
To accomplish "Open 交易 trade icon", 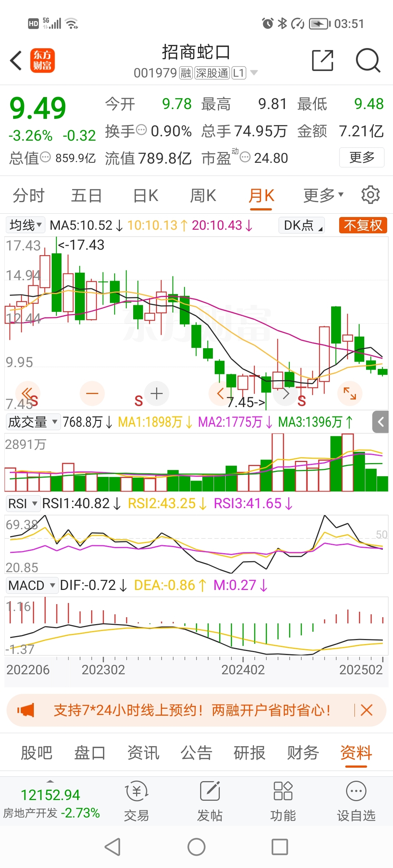I will coord(136,801).
